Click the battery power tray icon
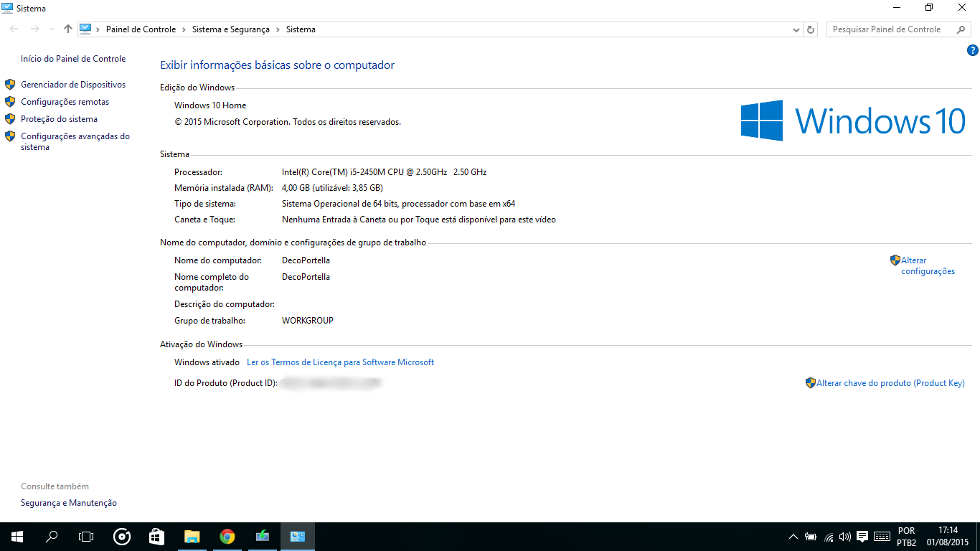 811,537
